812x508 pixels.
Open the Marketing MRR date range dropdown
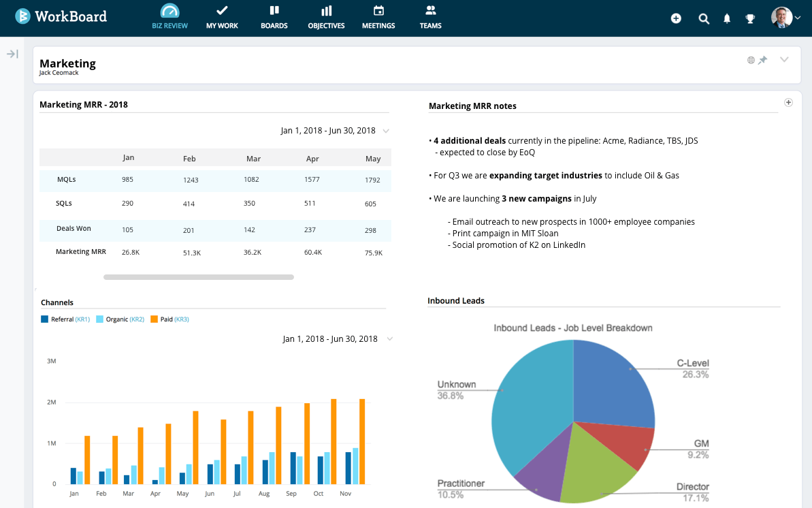[386, 131]
